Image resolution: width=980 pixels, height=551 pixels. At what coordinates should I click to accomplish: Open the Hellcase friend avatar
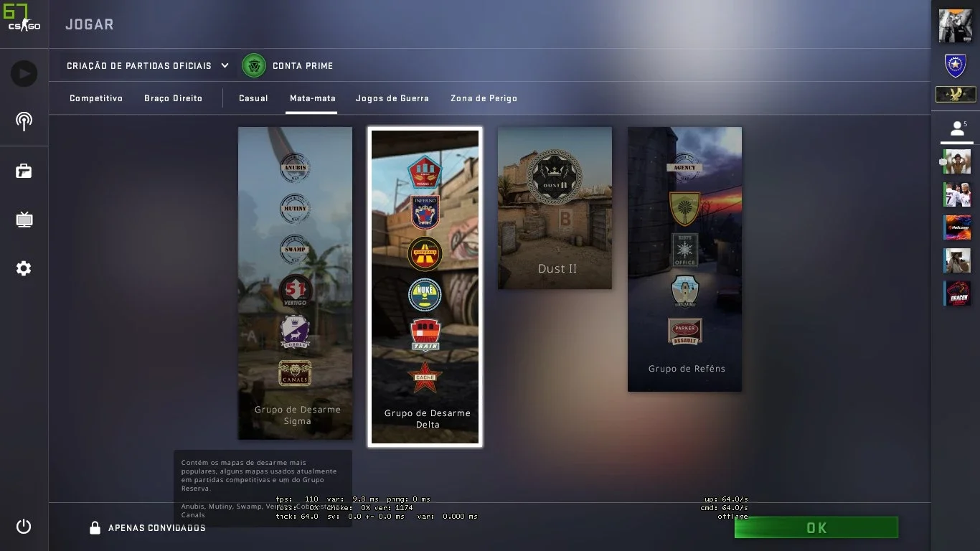click(x=957, y=228)
